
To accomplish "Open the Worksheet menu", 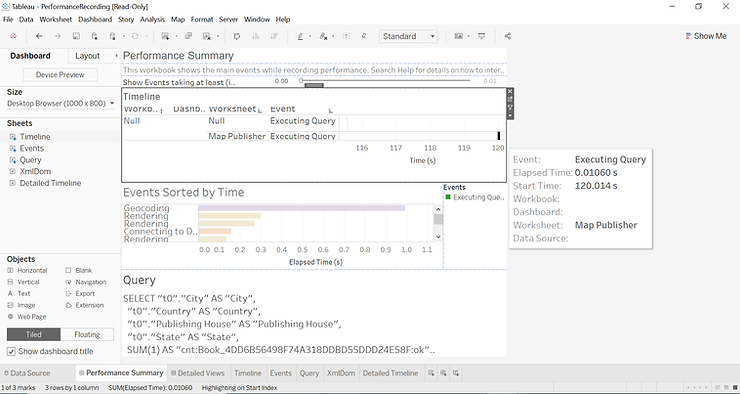I will (56, 19).
